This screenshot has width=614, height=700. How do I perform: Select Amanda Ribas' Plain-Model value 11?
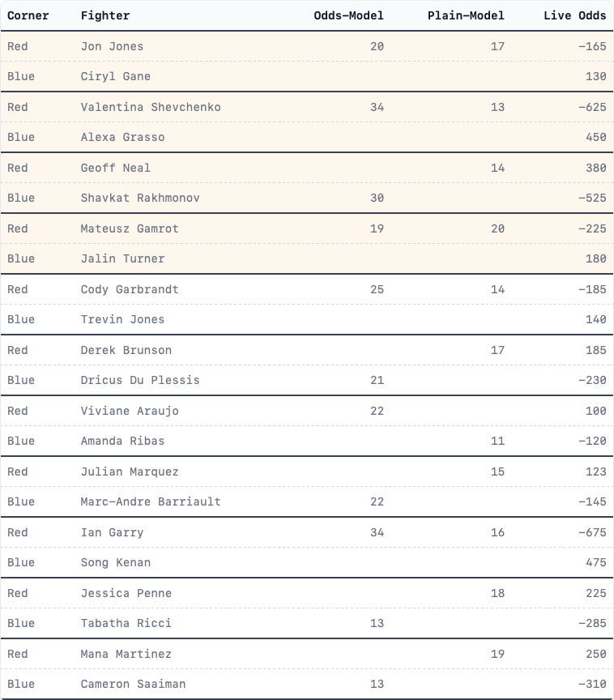497,441
